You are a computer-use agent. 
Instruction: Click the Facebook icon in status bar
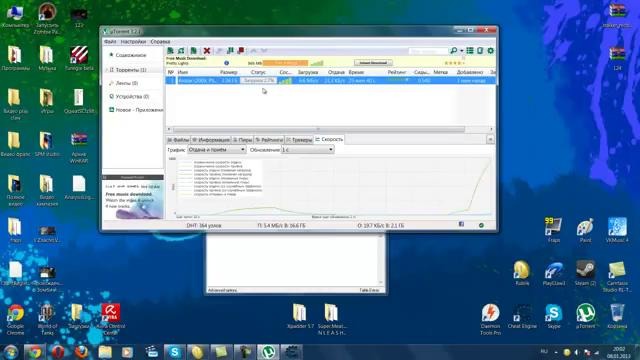pyautogui.click(x=461, y=224)
